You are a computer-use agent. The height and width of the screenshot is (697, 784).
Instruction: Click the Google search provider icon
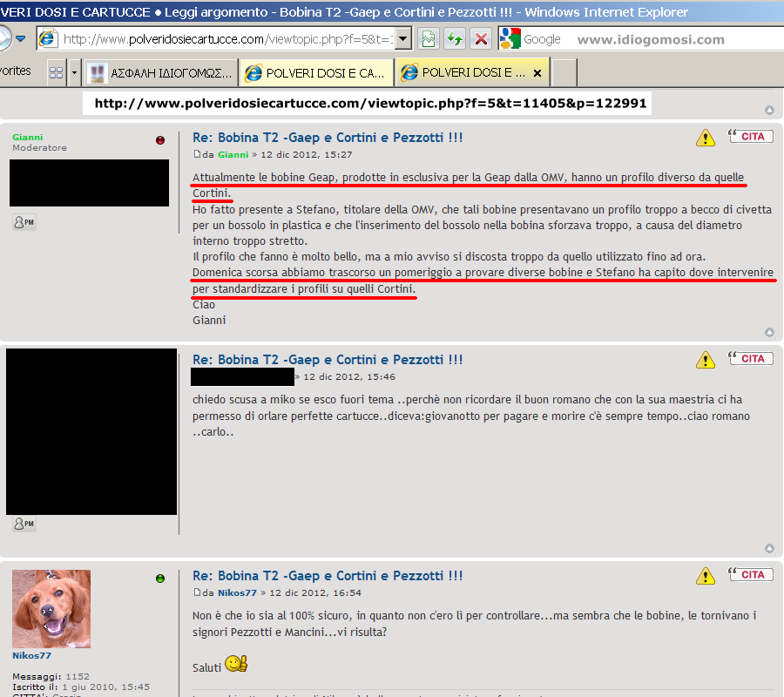(510, 39)
